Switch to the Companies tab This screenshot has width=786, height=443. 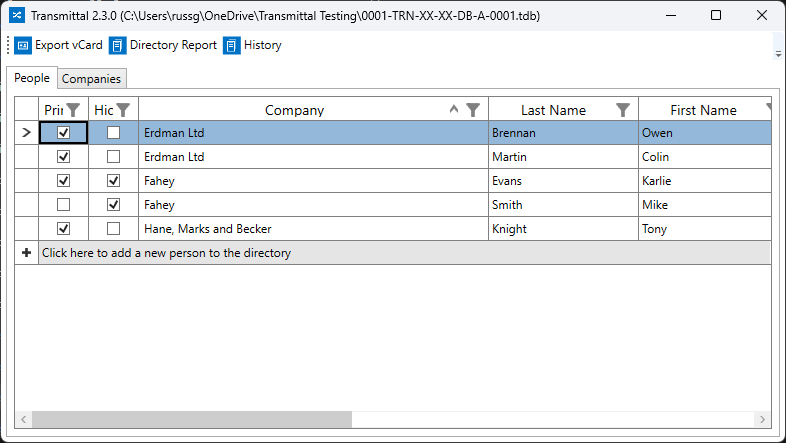pyautogui.click(x=92, y=79)
